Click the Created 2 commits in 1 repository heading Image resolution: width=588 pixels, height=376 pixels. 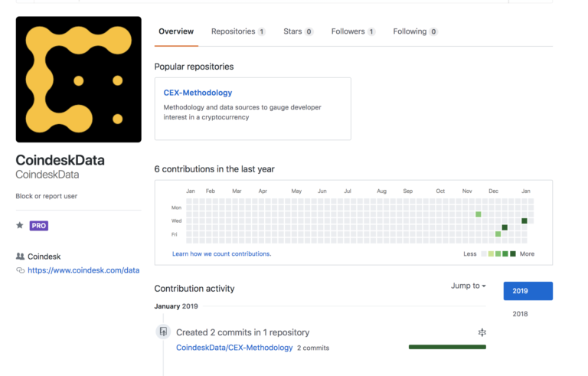pyautogui.click(x=243, y=332)
